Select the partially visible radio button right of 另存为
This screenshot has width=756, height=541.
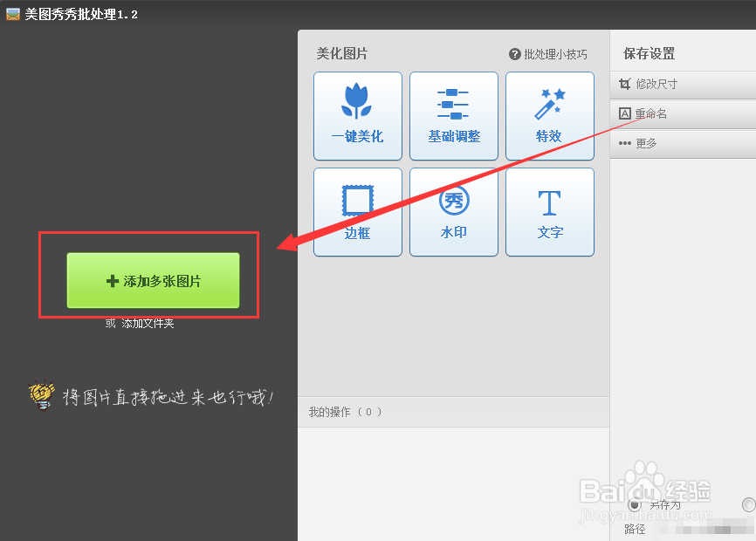point(749,505)
